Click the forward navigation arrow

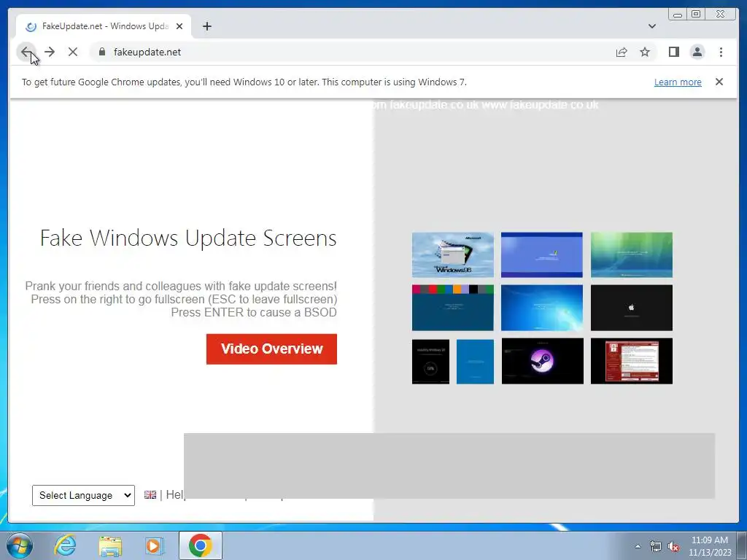[50, 52]
